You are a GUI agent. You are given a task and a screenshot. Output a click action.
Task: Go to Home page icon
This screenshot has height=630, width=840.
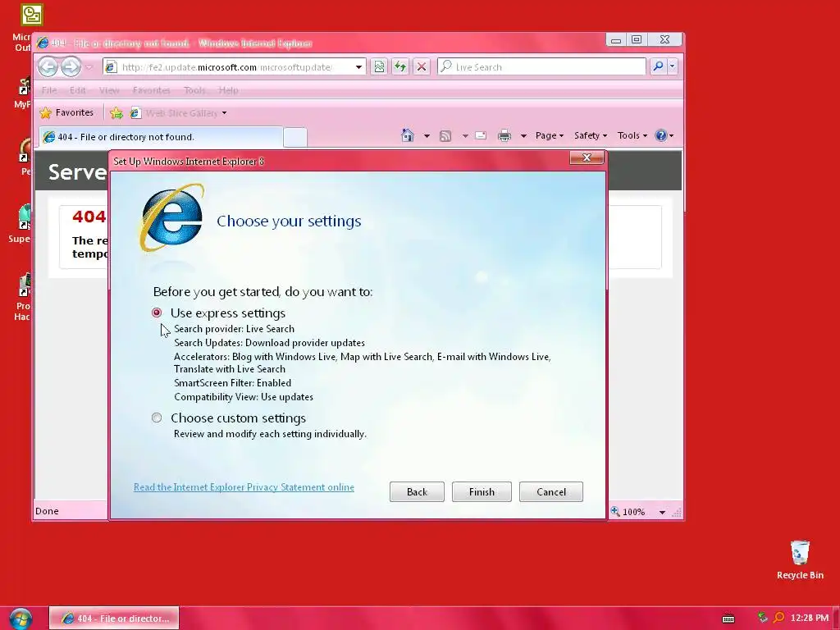pos(408,135)
